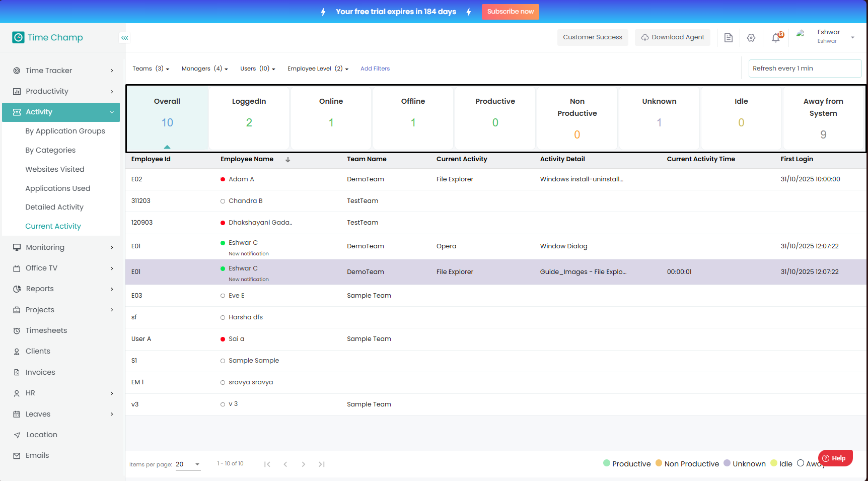Image resolution: width=868 pixels, height=481 pixels.
Task: Click the Time Champ logo
Action: pos(48,38)
